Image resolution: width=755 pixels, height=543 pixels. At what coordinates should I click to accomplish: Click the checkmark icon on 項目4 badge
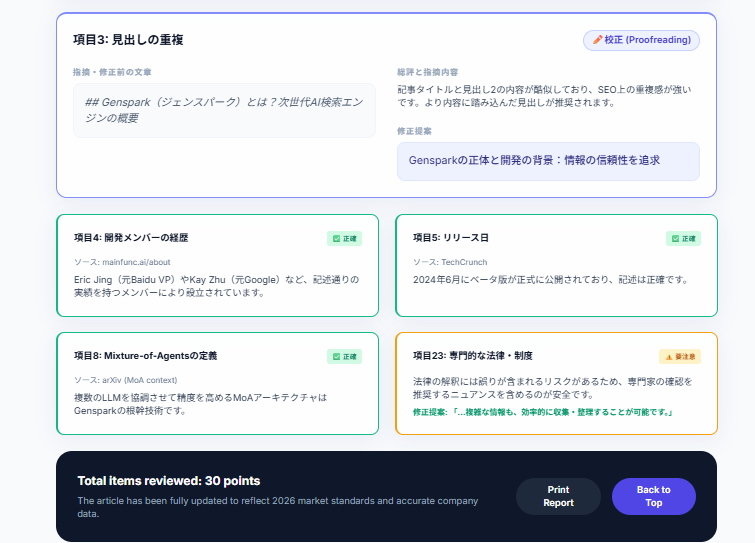(336, 239)
